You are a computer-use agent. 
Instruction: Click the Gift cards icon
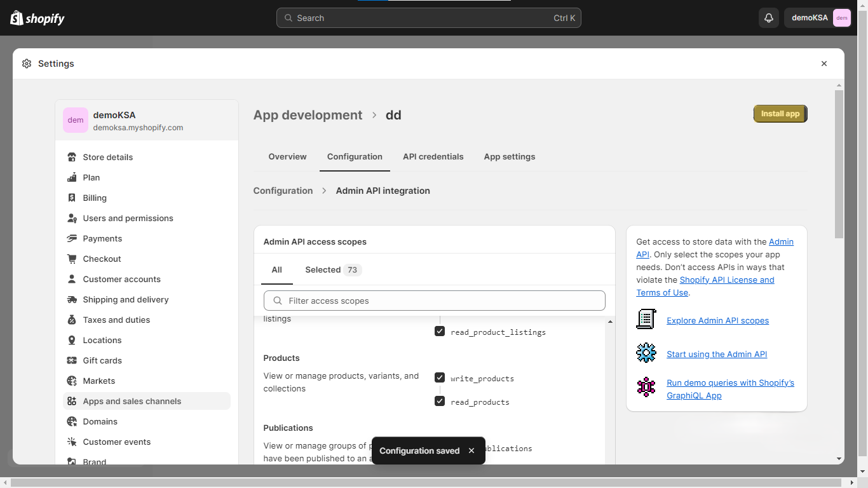[72, 360]
